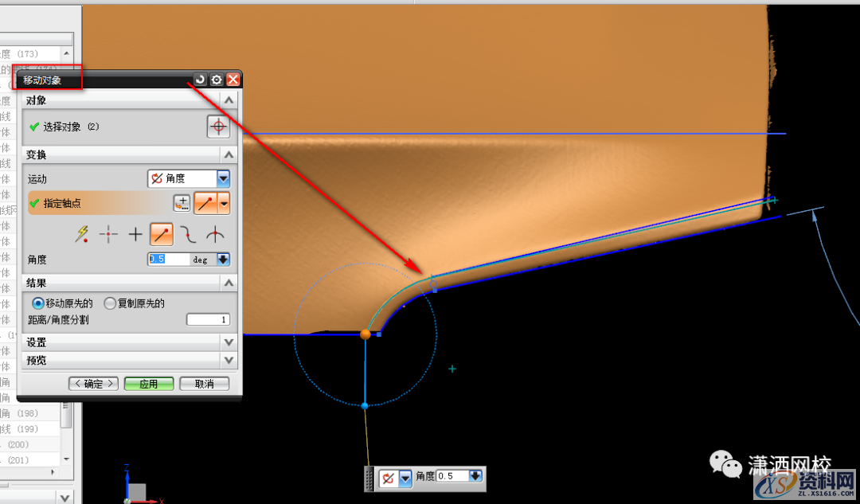
Task: Select the point on curve icon
Action: click(x=162, y=234)
